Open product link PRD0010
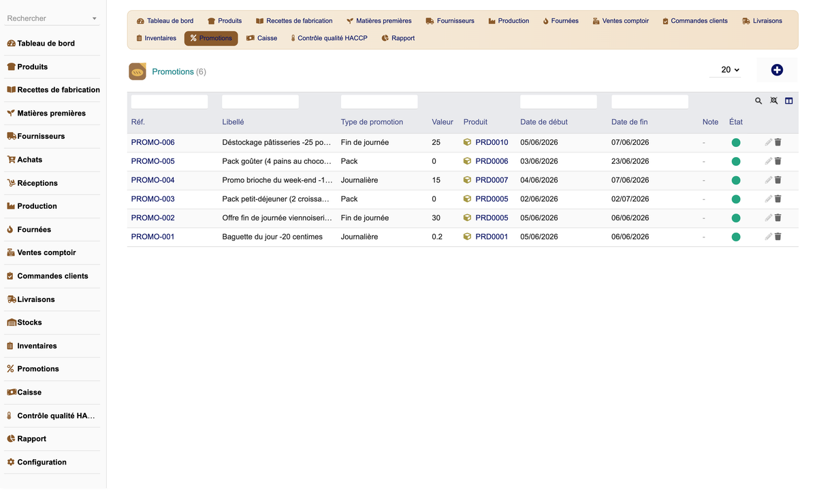Image resolution: width=817 pixels, height=504 pixels. point(492,142)
